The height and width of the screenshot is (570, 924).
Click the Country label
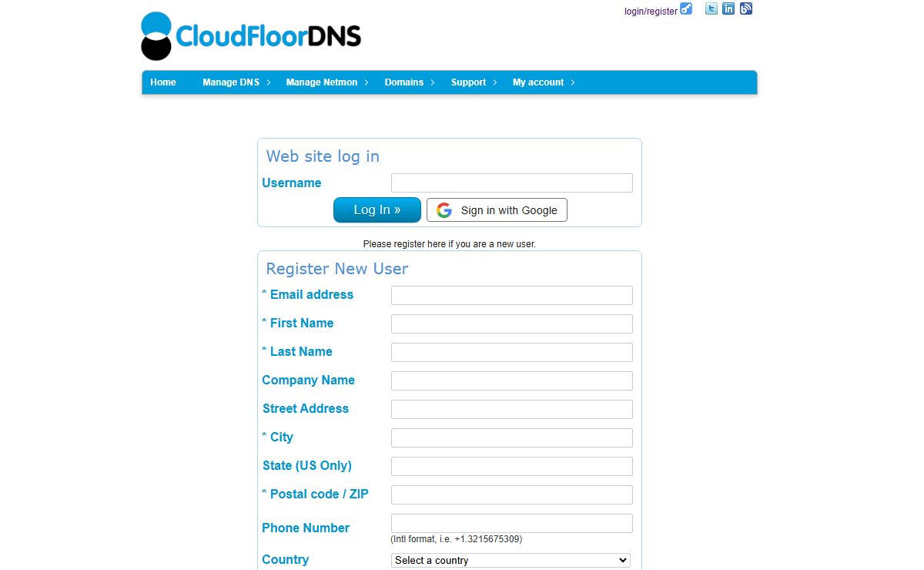[x=285, y=559]
